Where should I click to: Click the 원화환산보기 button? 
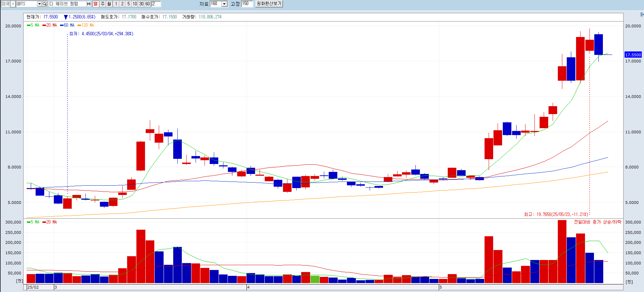(269, 4)
